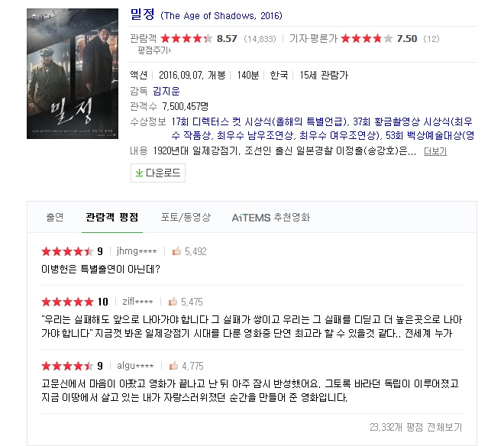The width and height of the screenshot is (504, 446).
Task: Open director 김지운 link
Action: point(166,92)
